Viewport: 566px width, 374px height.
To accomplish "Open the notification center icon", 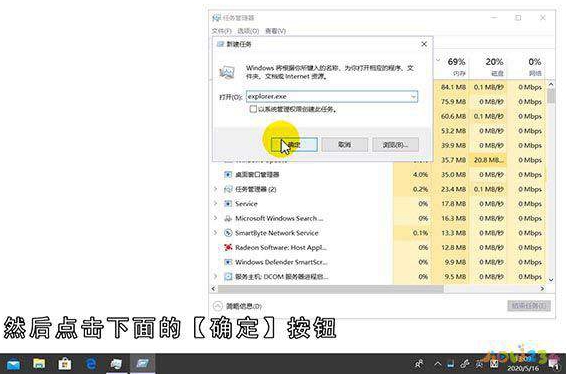I will (554, 364).
